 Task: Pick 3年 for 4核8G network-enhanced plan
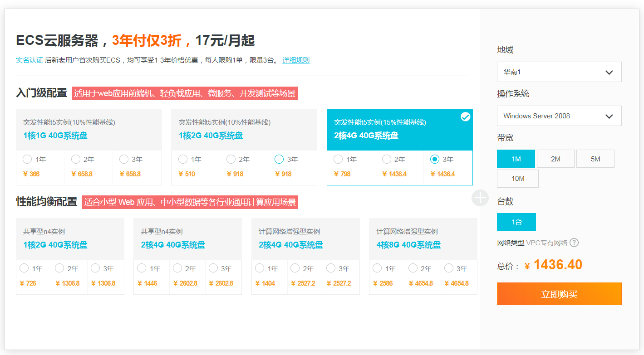pyautogui.click(x=449, y=268)
